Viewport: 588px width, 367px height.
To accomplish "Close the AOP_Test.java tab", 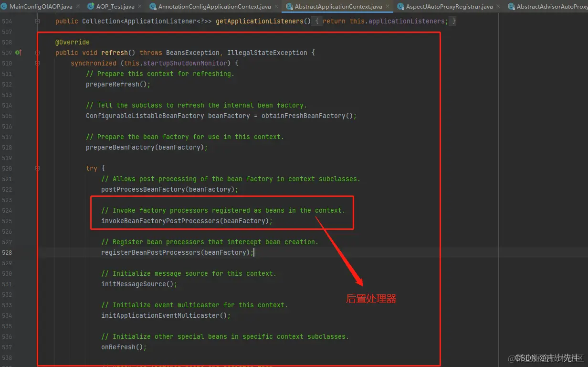I will click(140, 7).
